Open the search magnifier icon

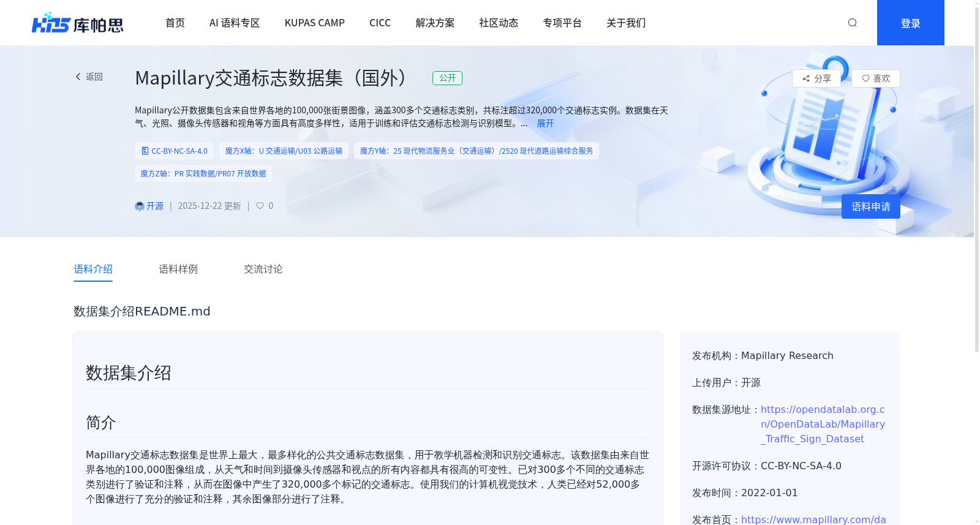point(852,23)
